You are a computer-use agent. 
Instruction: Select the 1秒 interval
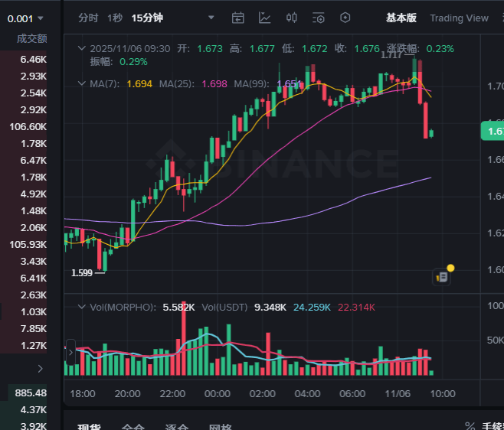coord(115,18)
